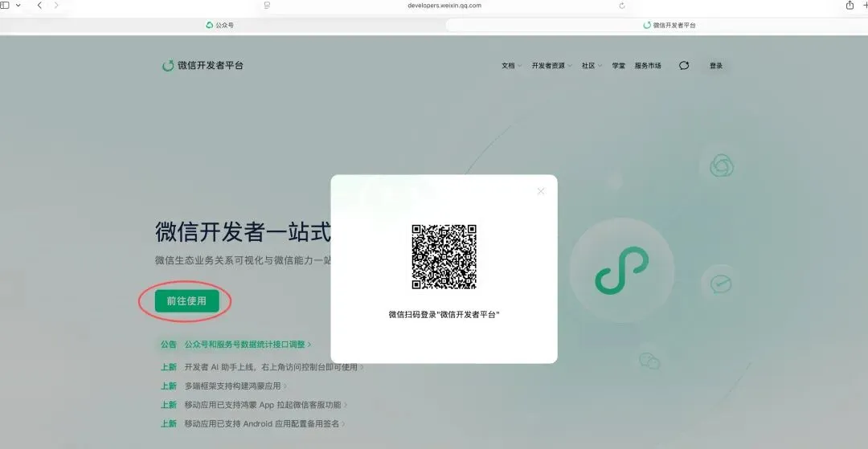Click the browser back arrow
868x449 pixels.
click(39, 6)
